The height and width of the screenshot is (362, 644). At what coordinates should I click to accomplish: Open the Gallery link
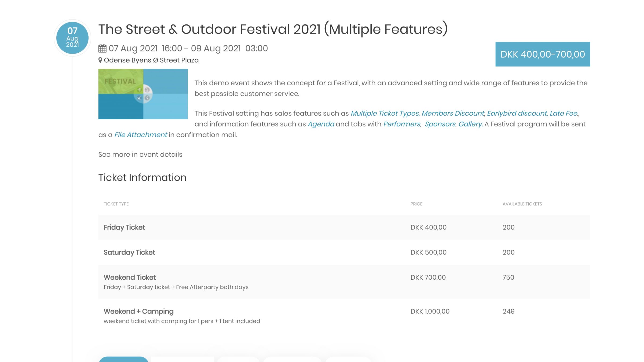point(471,124)
